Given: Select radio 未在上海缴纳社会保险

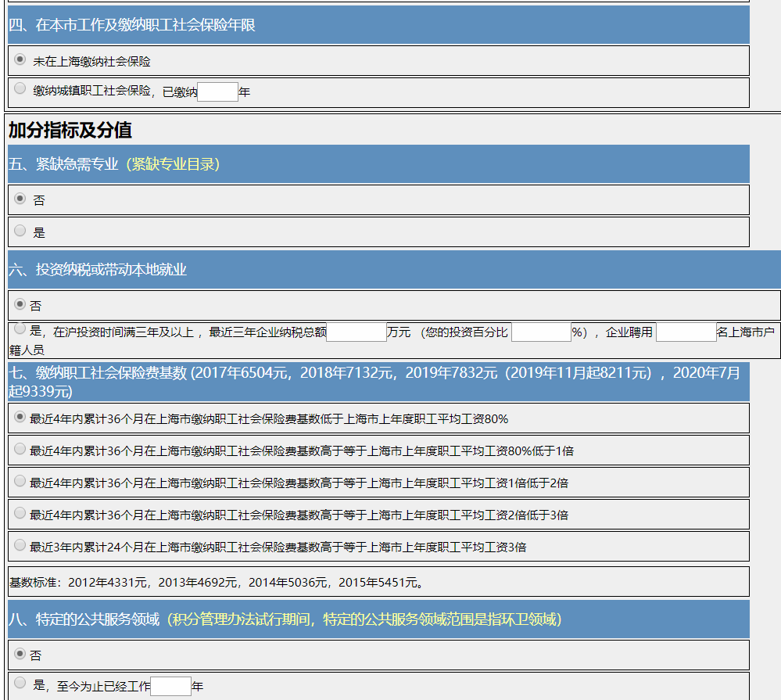Looking at the screenshot, I should pos(20,59).
